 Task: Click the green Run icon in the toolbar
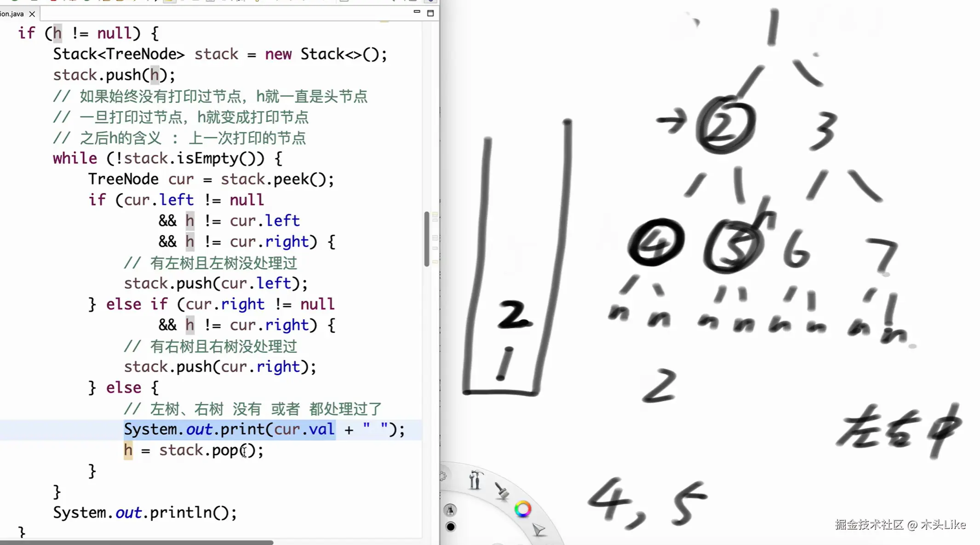pyautogui.click(x=87, y=2)
